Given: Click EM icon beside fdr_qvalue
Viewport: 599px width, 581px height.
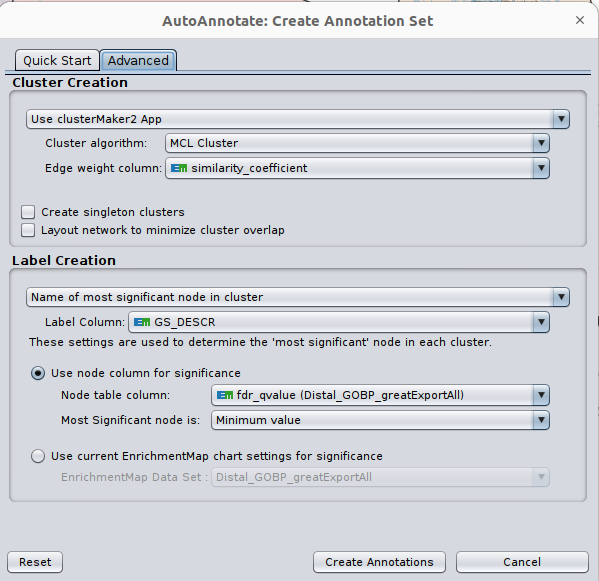Looking at the screenshot, I should (x=225, y=395).
